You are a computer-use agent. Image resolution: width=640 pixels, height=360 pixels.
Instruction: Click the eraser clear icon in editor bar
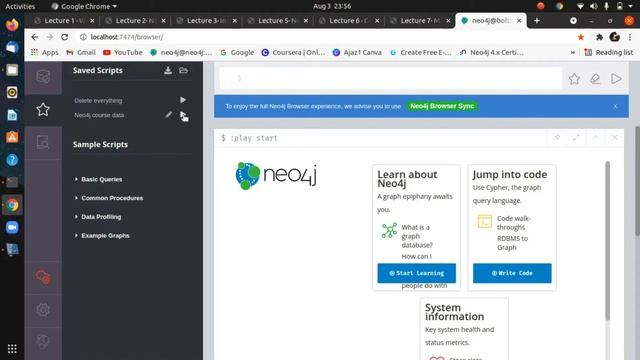tap(595, 79)
